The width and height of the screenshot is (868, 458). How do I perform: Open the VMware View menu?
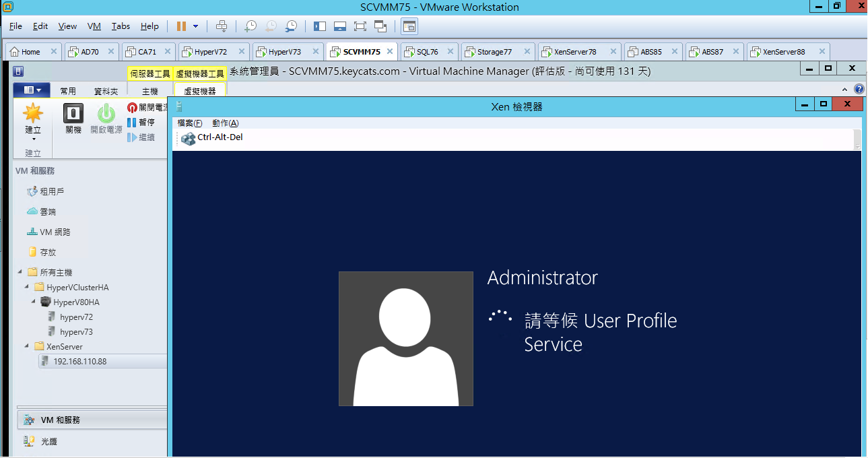67,26
